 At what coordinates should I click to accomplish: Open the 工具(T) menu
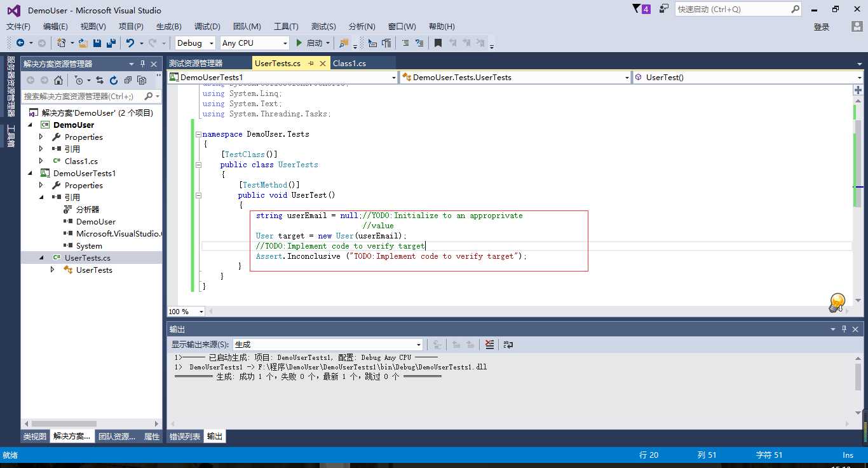(286, 27)
